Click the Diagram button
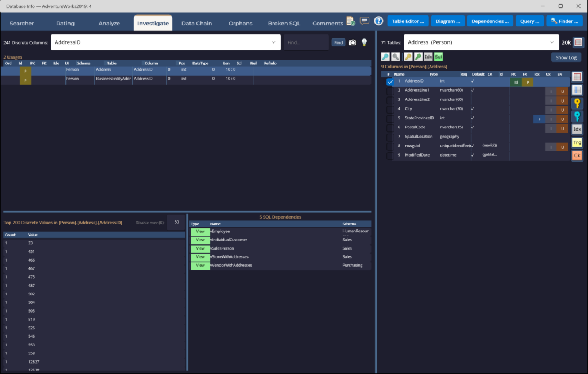Image resolution: width=588 pixels, height=374 pixels. (448, 21)
